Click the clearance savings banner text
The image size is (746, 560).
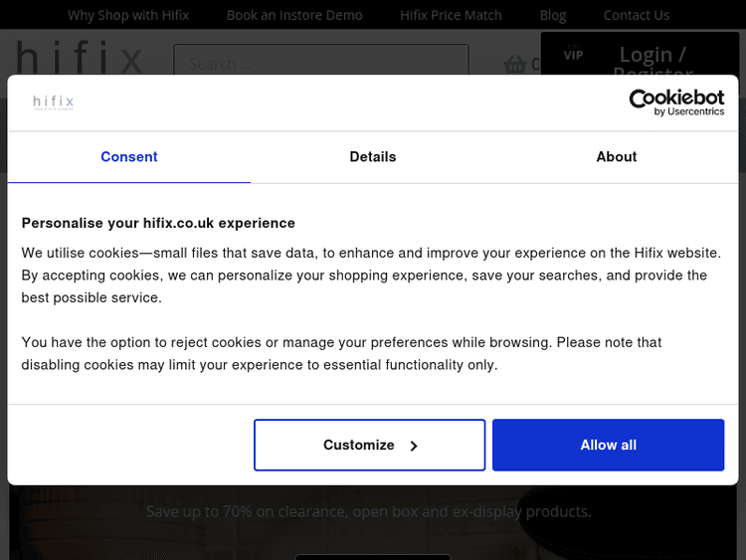point(368,511)
